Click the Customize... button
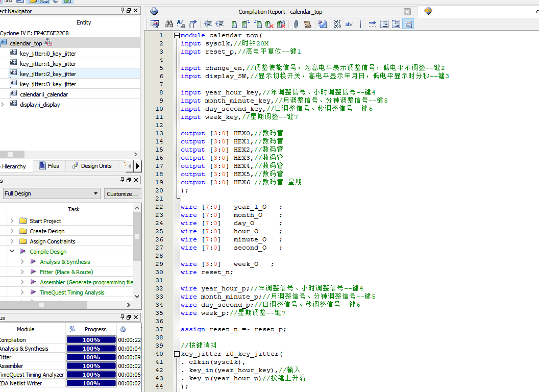The width and height of the screenshot is (539, 392). click(122, 194)
